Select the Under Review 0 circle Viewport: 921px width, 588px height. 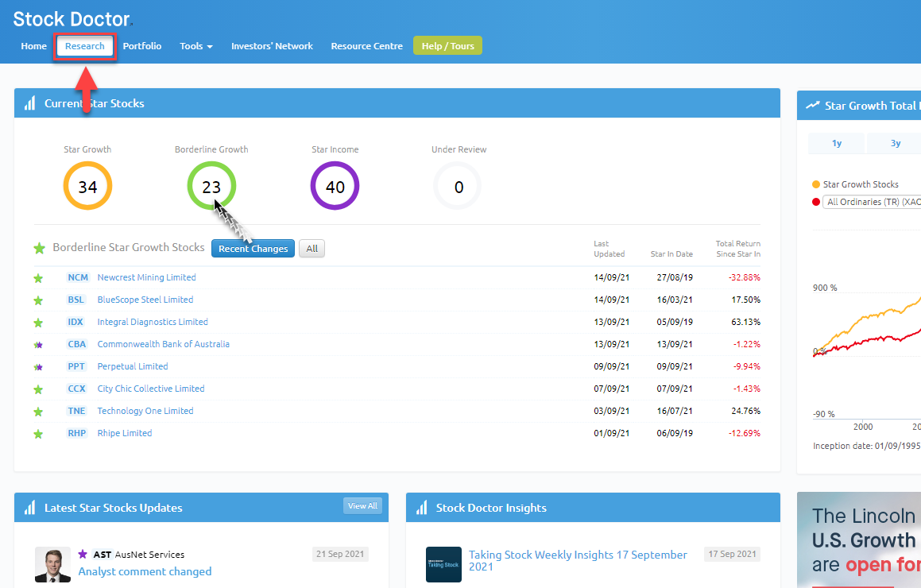click(x=459, y=186)
